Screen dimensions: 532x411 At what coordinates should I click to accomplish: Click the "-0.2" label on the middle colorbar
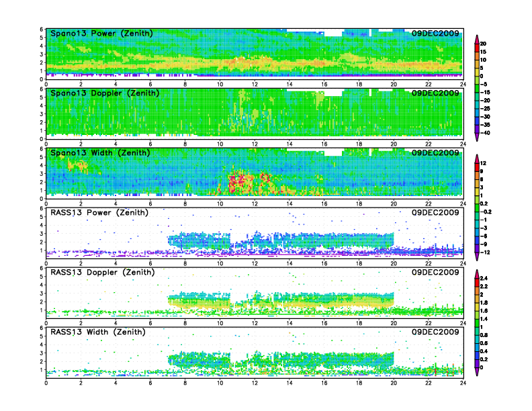486,212
